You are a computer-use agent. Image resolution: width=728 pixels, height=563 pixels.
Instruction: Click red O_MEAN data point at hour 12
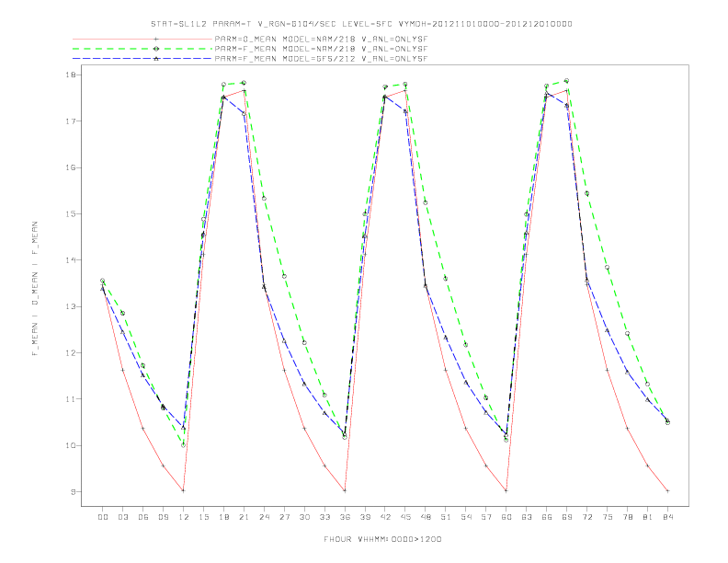(184, 490)
